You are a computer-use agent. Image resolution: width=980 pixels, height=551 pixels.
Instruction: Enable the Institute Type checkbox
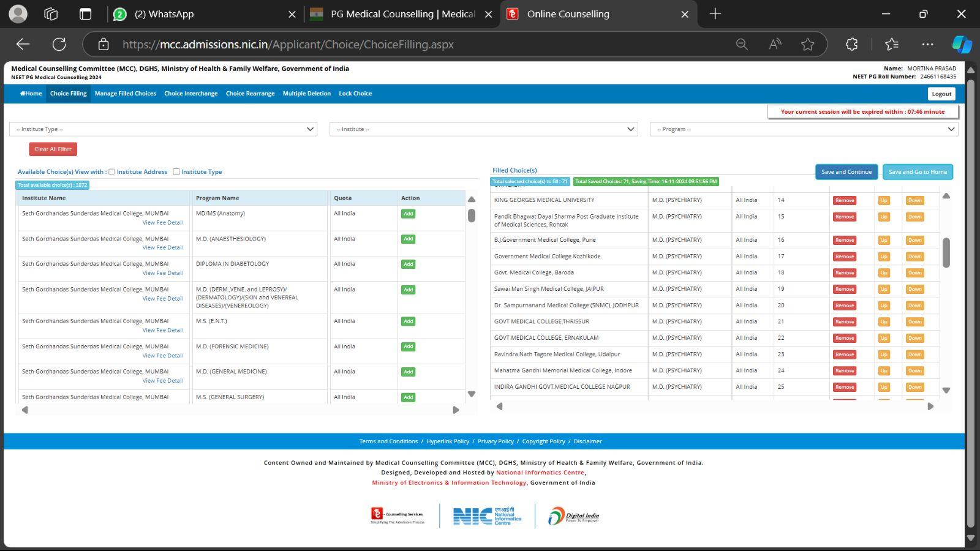176,172
